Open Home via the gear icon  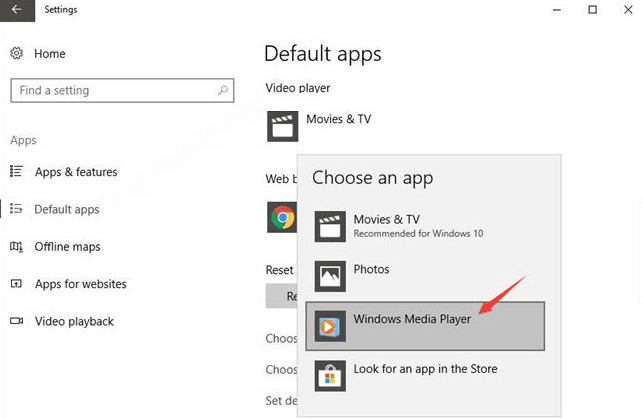(16, 53)
